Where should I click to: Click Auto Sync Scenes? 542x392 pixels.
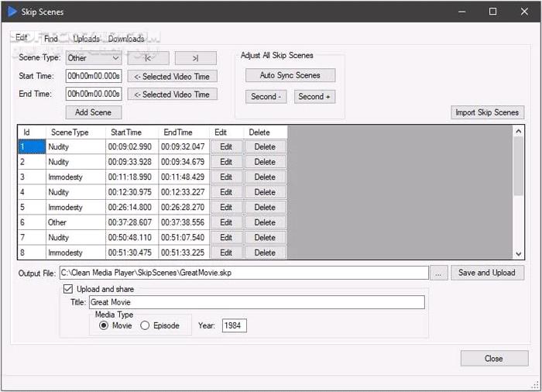[290, 75]
